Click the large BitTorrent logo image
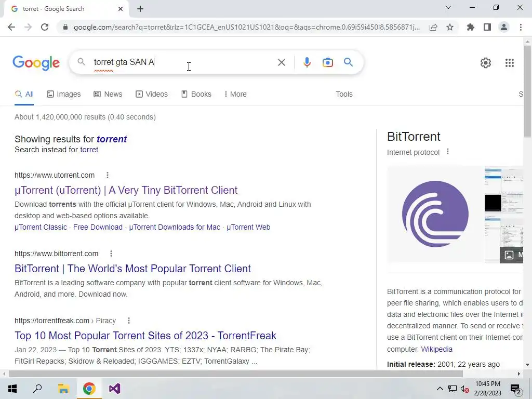Viewport: 532px width, 399px height. point(435,214)
